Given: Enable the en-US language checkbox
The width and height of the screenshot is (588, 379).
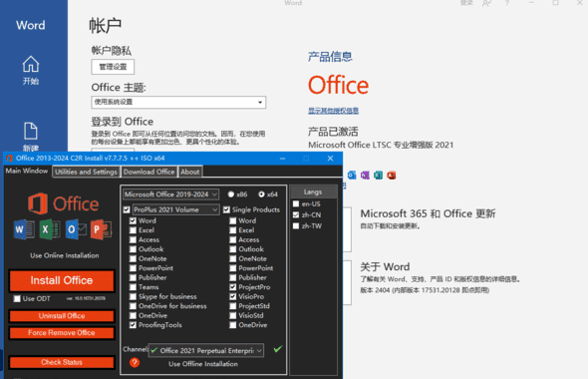Looking at the screenshot, I should point(296,203).
